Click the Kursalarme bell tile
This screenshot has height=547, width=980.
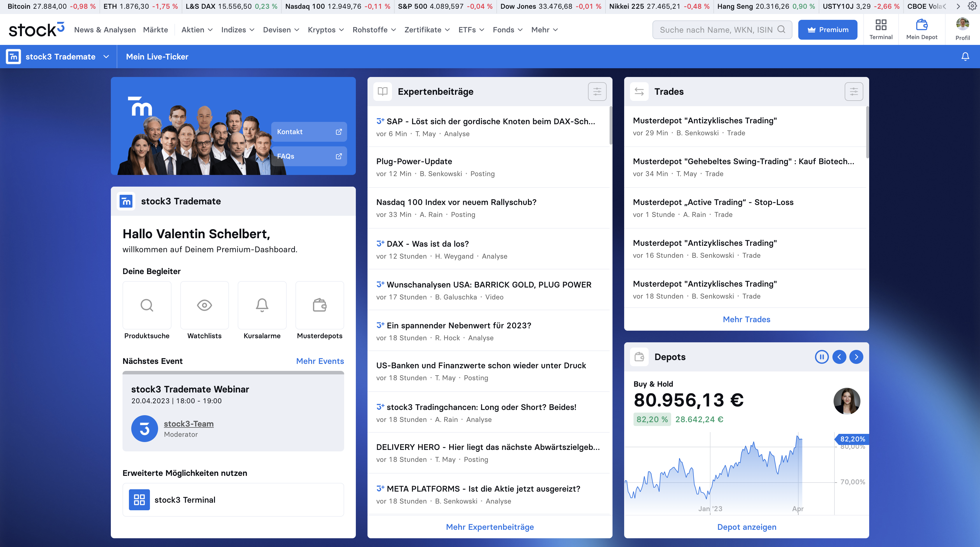pyautogui.click(x=262, y=305)
